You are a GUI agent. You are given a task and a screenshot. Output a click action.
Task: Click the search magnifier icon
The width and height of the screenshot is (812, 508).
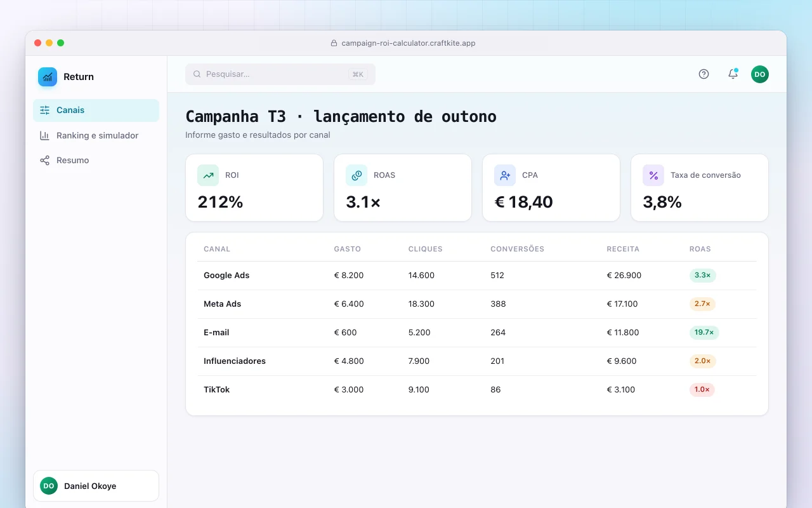(x=197, y=74)
